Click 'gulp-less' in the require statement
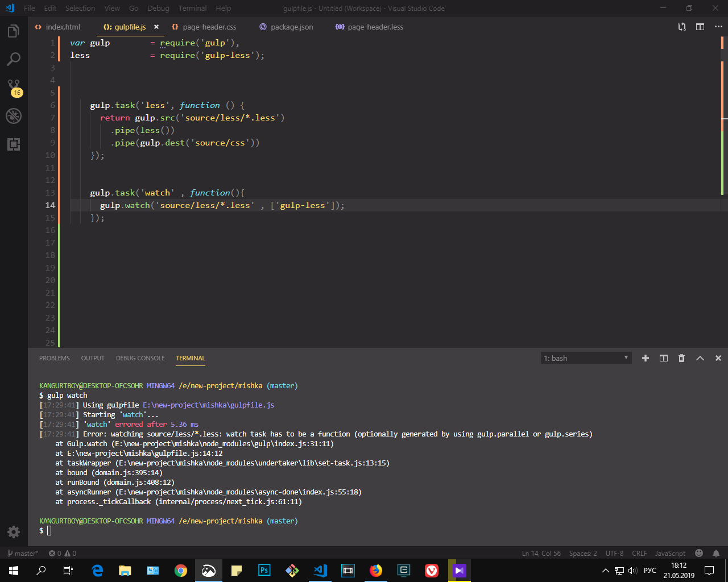 [x=227, y=55]
